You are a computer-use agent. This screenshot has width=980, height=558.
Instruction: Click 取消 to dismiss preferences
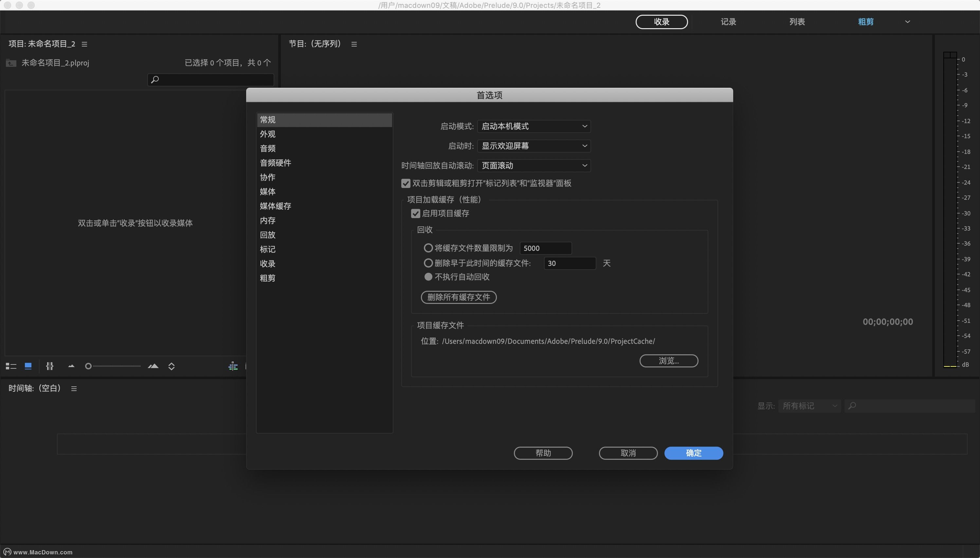click(x=628, y=453)
